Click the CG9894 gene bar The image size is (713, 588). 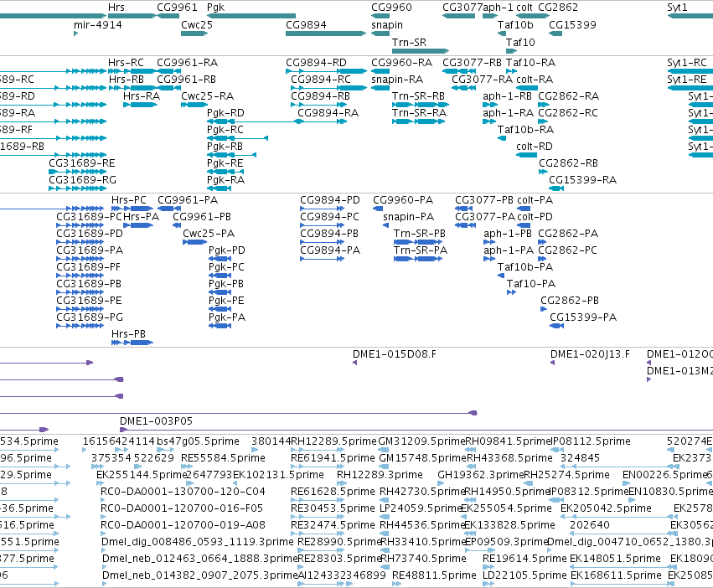coord(326,34)
